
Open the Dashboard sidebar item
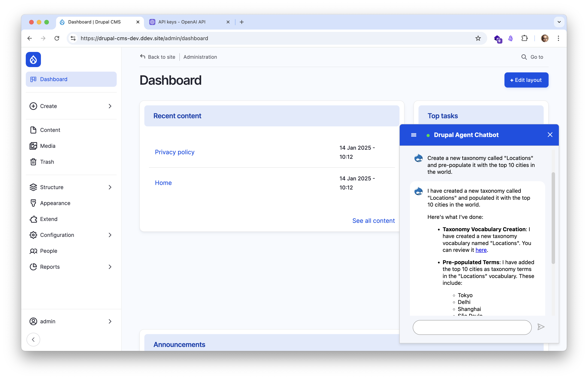tap(71, 79)
